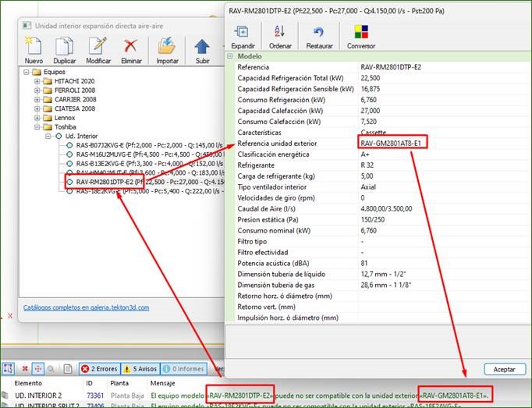Screen dimensions: 532x408
Task: Click the Nuevo icon in the toolbar
Action: coord(34,46)
